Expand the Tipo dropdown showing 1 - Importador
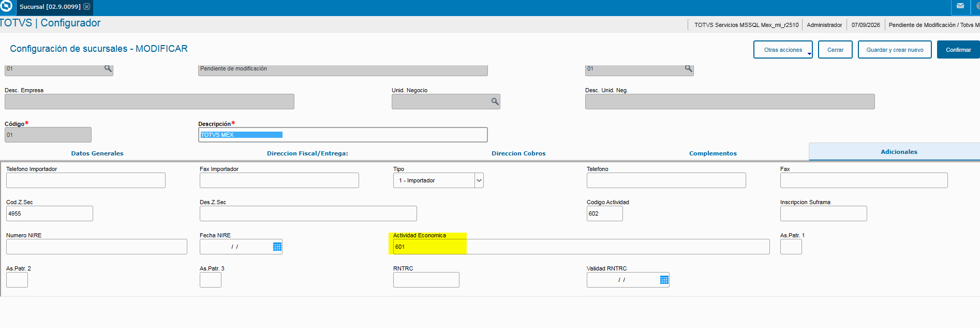The image size is (980, 328). click(479, 180)
